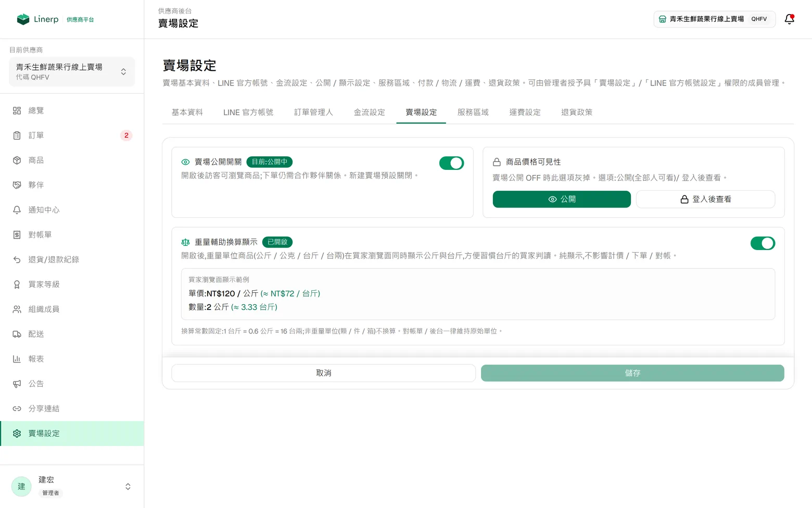Image resolution: width=812 pixels, height=508 pixels.
Task: Open 夥伴 in the sidebar
Action: coord(72,185)
